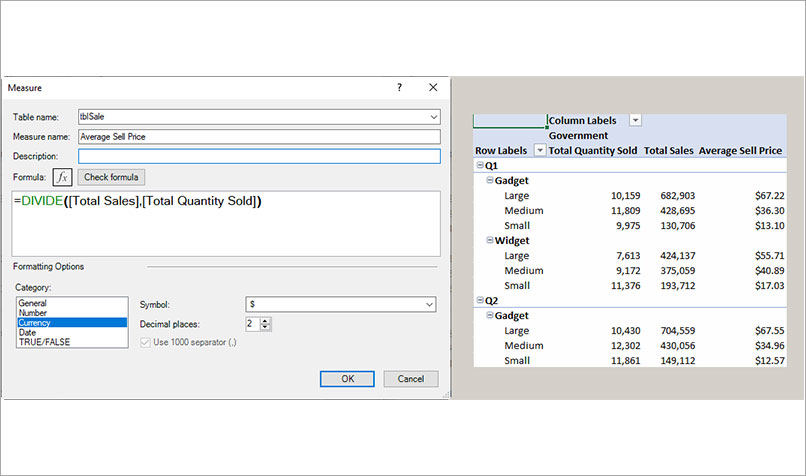
Task: Click the Cancel button
Action: coord(411,379)
